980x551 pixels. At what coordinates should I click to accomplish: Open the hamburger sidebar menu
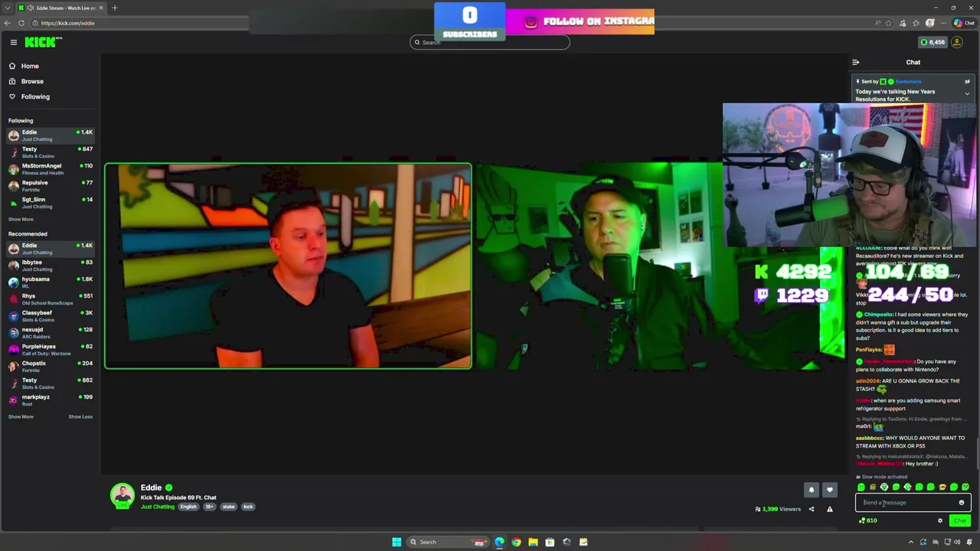[x=13, y=42]
